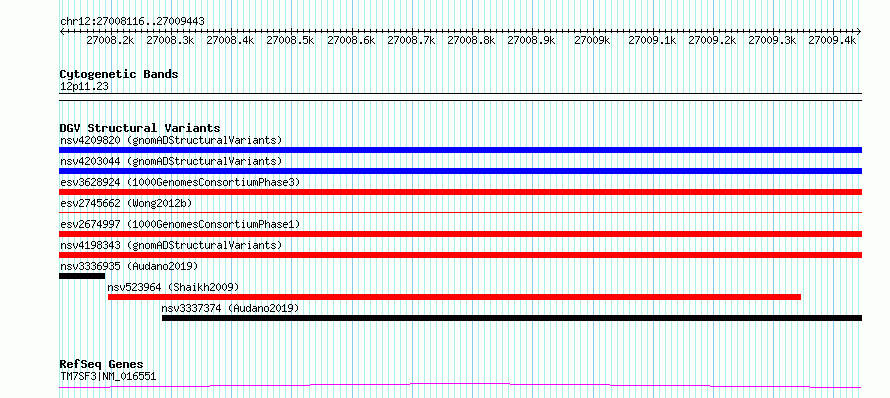The height and width of the screenshot is (398, 890).
Task: Select the short black bar under nsv3336935
Action: click(82, 276)
